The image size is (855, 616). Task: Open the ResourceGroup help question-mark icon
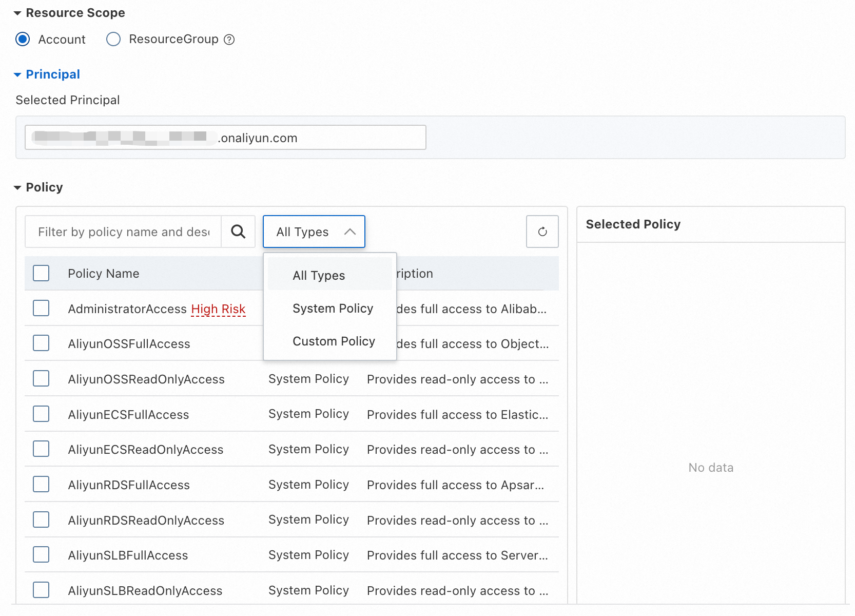tap(229, 40)
